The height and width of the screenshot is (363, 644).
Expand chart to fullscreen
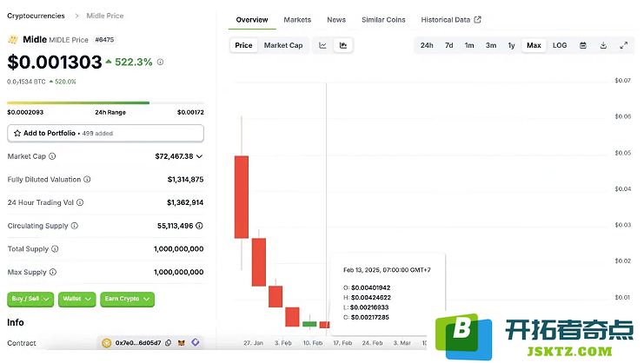tap(623, 45)
